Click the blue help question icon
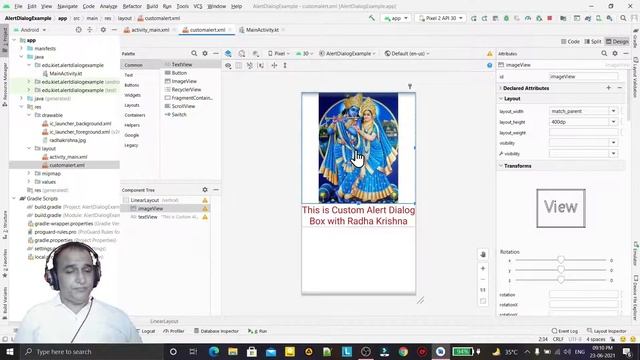This screenshot has width=640, height=360. pyautogui.click(x=489, y=65)
